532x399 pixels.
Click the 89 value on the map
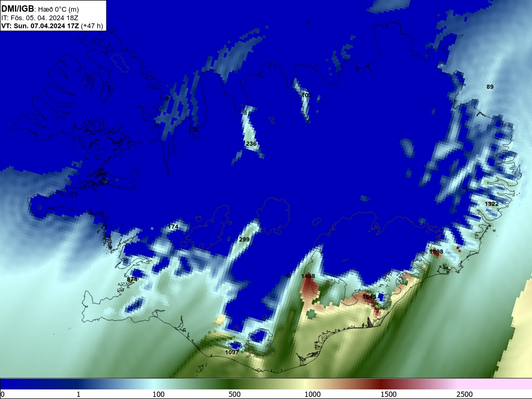pyautogui.click(x=490, y=87)
